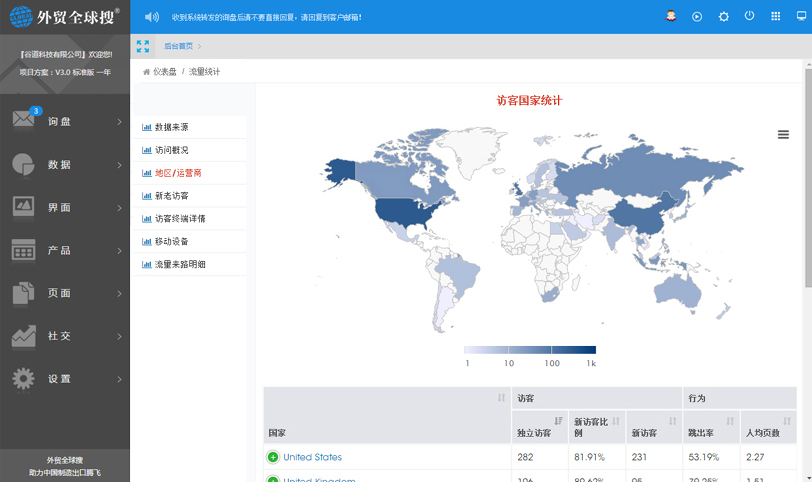Screen dimensions: 812x482
Task: Click the monitor display icon
Action: click(x=801, y=17)
